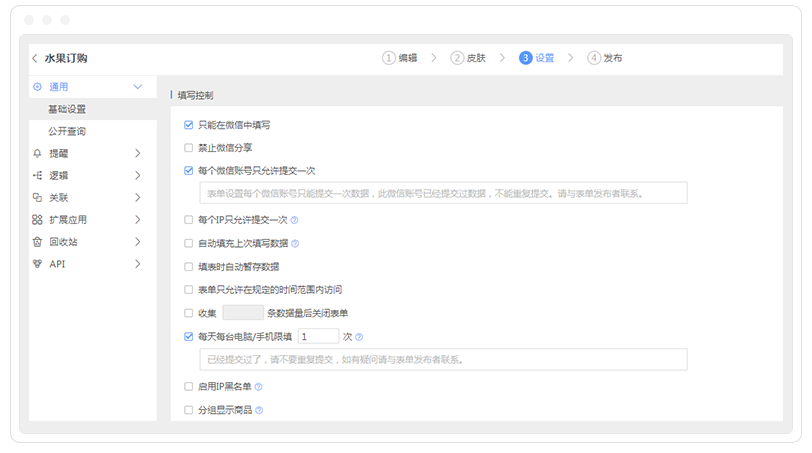The height and width of the screenshot is (453, 812).
Task: Click help icon beside 启用IP黑名单
Action: [259, 386]
